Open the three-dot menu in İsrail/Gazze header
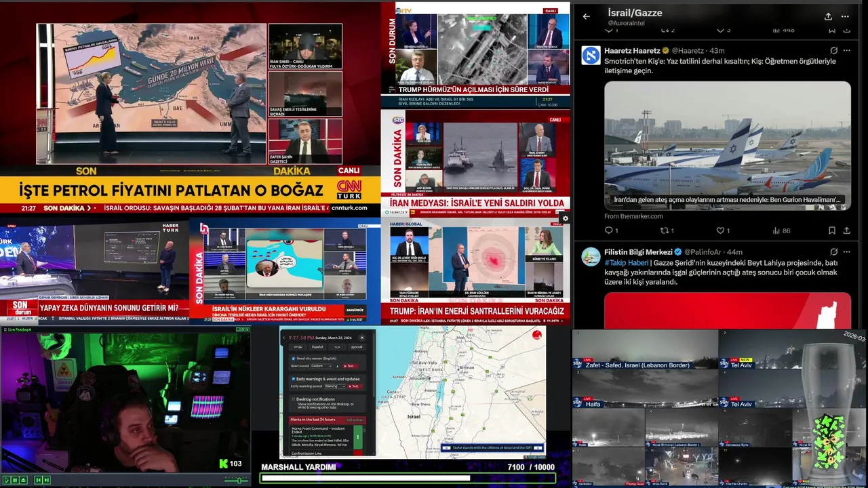The image size is (868, 488). tap(845, 16)
